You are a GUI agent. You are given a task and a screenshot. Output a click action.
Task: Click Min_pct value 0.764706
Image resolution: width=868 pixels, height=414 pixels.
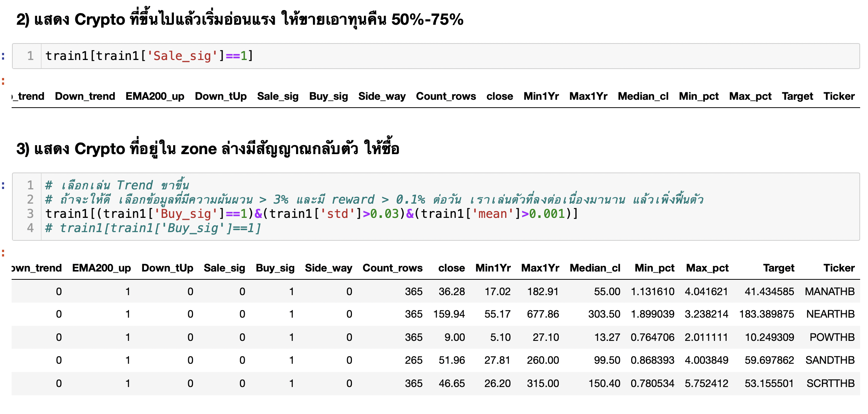tap(652, 337)
